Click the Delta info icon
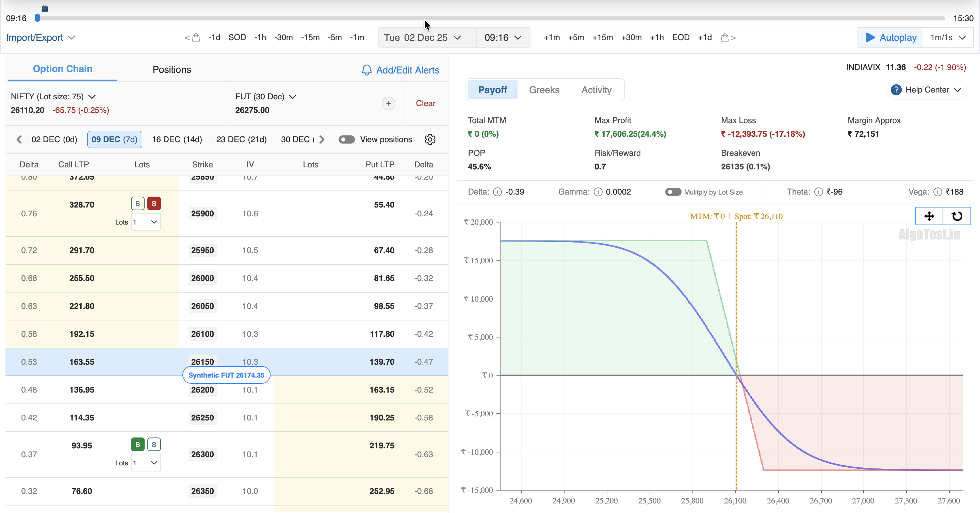 coord(497,192)
